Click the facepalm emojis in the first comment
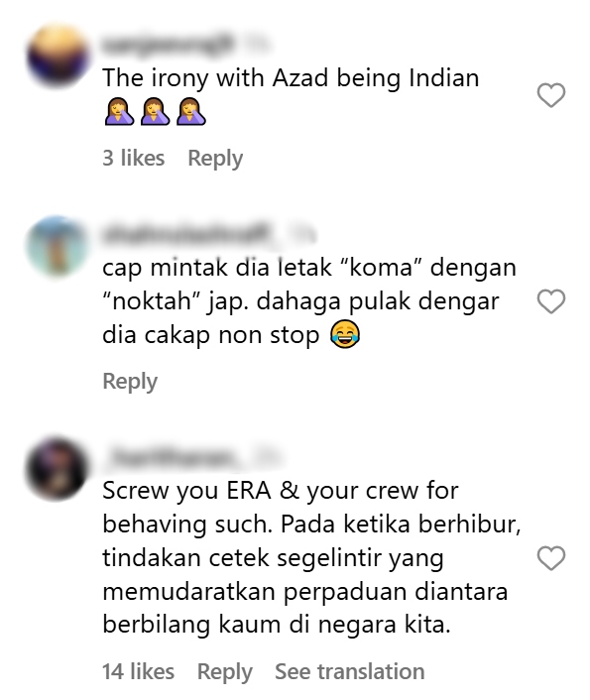This screenshot has width=590, height=700. pos(155,112)
